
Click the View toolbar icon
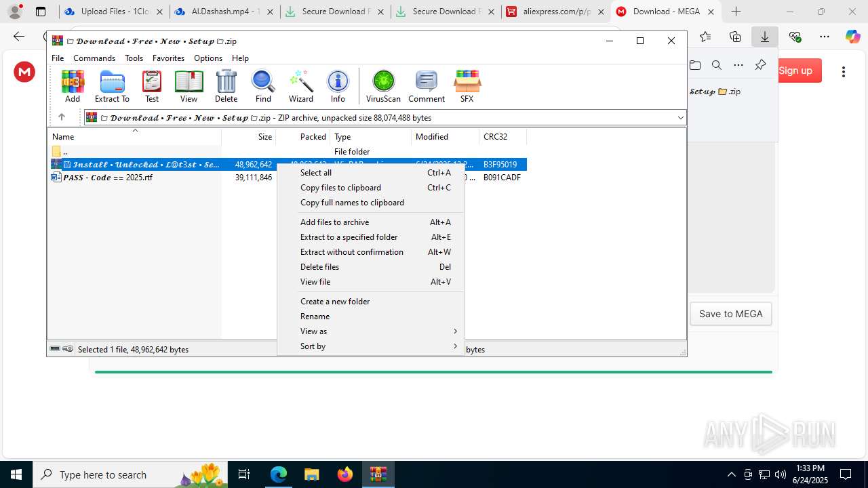189,86
